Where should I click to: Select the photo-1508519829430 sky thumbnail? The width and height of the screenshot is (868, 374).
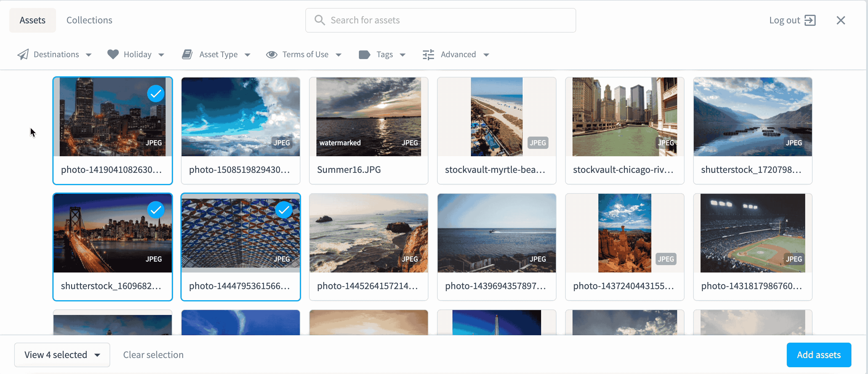coord(241,117)
